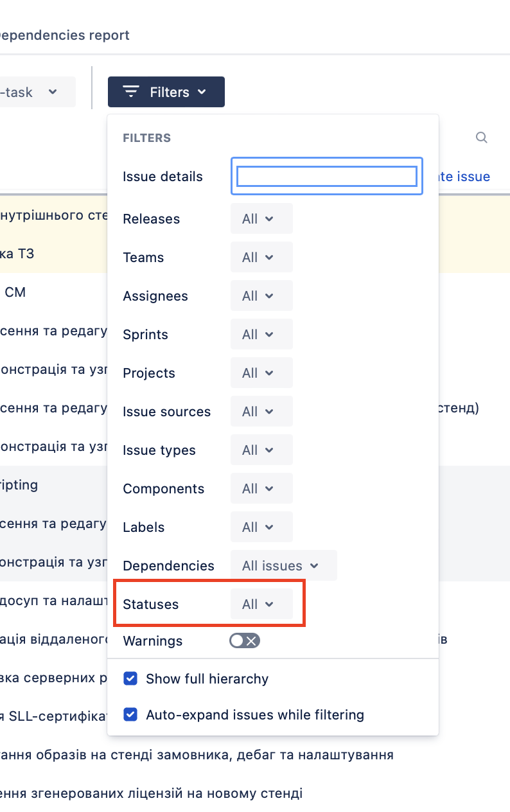Open the Assignees filter dropdown

[261, 296]
